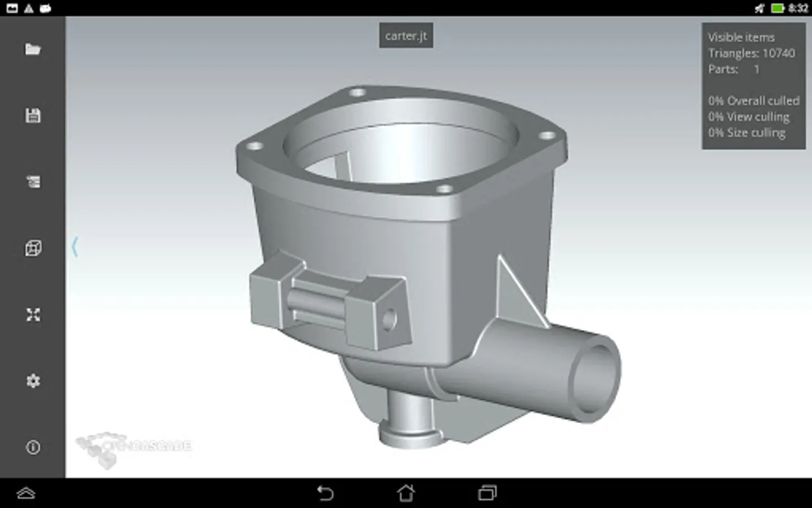Collapse the sidebar with blue chevron
812x508 pixels.
tap(75, 247)
